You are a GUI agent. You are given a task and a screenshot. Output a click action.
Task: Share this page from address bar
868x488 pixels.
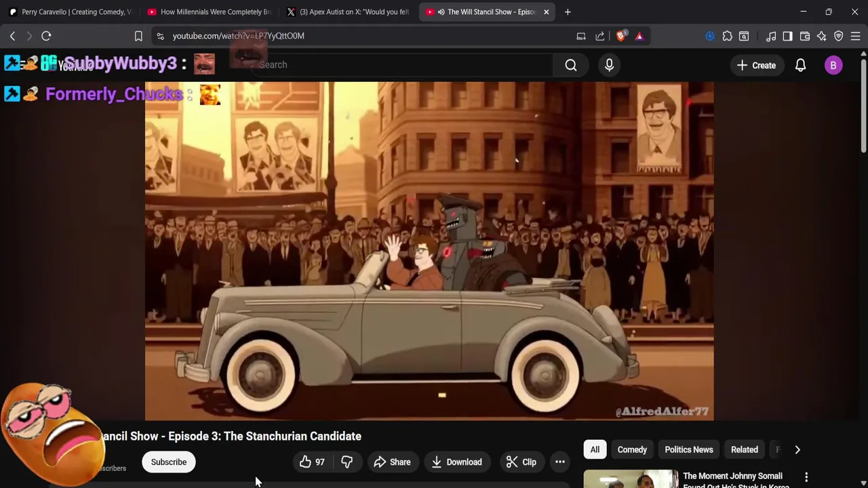tap(600, 36)
